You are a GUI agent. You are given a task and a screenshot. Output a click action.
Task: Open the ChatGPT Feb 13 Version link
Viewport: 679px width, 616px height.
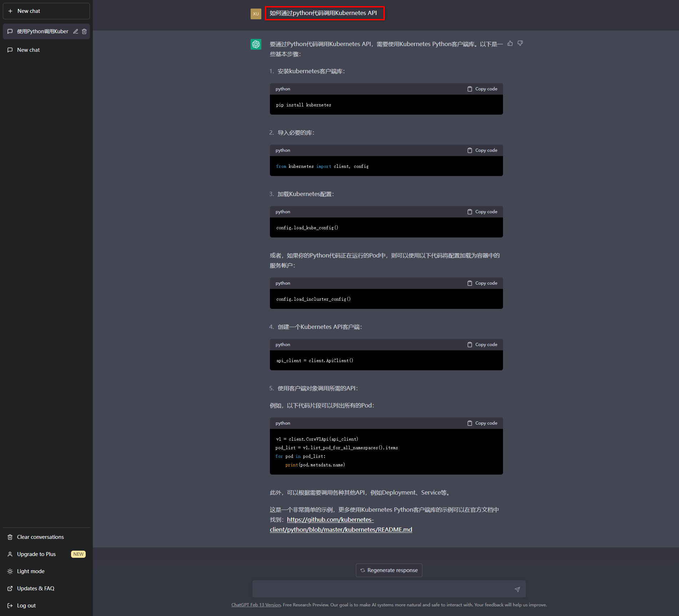click(x=256, y=605)
